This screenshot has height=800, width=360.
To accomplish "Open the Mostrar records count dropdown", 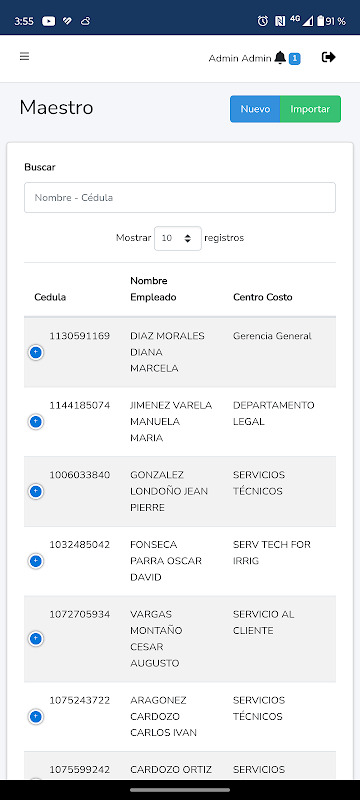I will click(177, 238).
